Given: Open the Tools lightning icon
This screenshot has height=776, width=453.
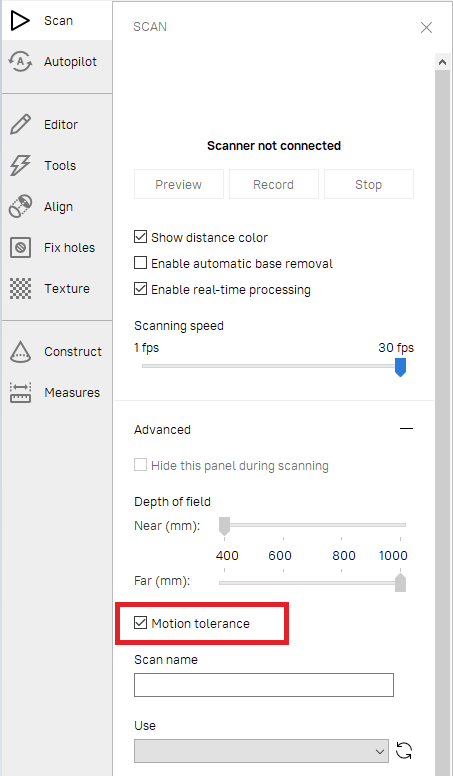Looking at the screenshot, I should pyautogui.click(x=20, y=165).
